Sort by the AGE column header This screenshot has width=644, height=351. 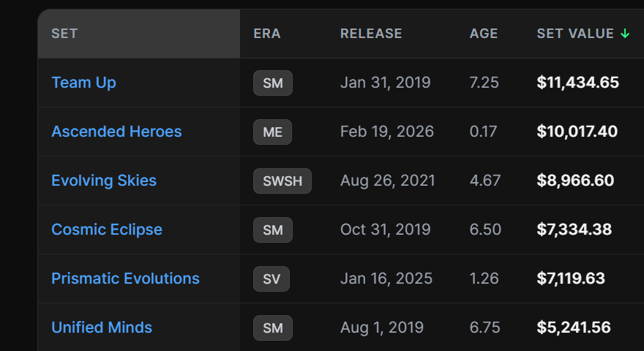(x=484, y=33)
